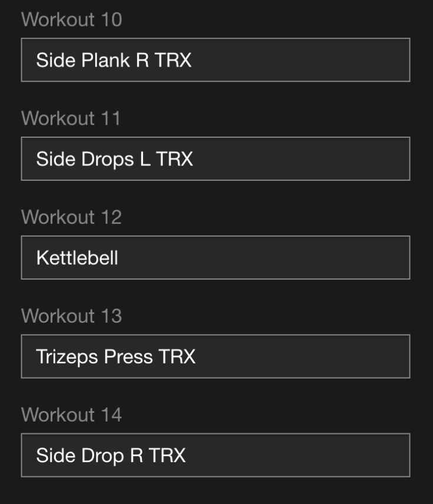Screen dimensions: 433x504
Task: Select the "Workout 12" label
Action: point(71,217)
